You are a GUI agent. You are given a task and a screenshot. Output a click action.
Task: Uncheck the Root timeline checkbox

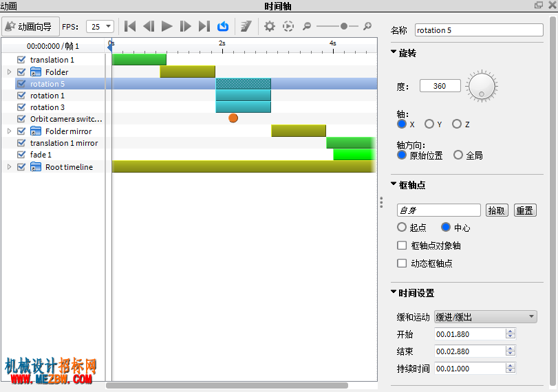21,167
